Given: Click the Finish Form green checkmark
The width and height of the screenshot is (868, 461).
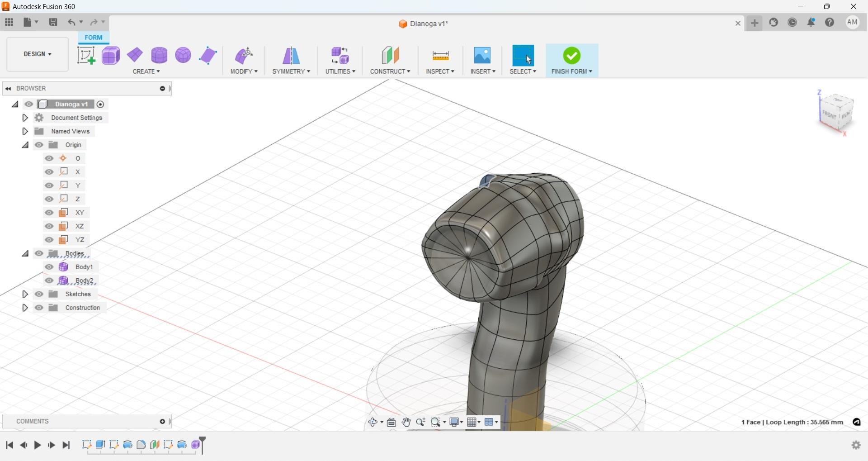Looking at the screenshot, I should pos(572,56).
